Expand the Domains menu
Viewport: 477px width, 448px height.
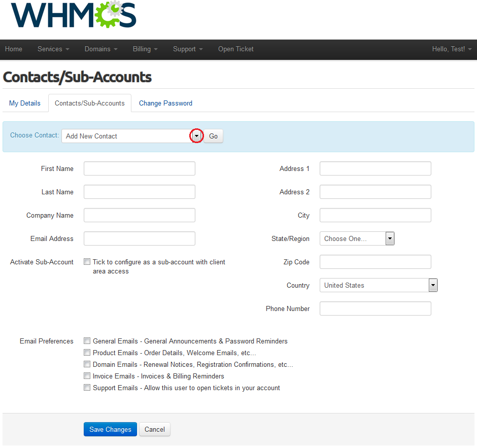[100, 49]
